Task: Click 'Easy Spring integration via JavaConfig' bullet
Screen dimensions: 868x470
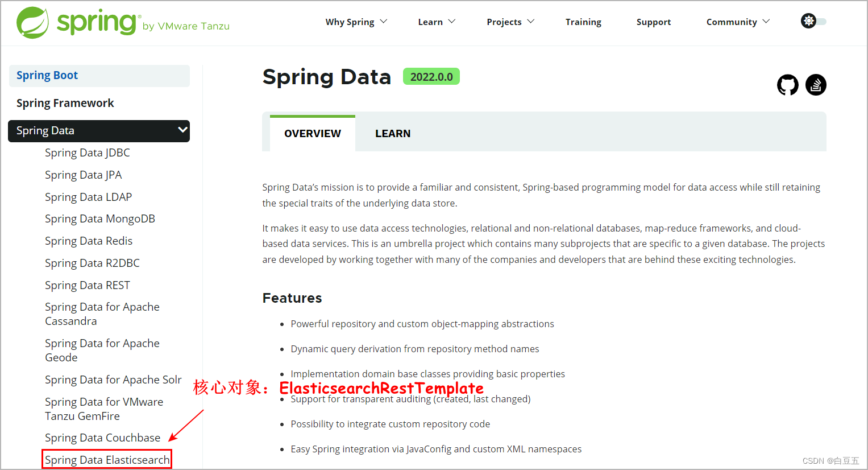Action: [x=436, y=449]
